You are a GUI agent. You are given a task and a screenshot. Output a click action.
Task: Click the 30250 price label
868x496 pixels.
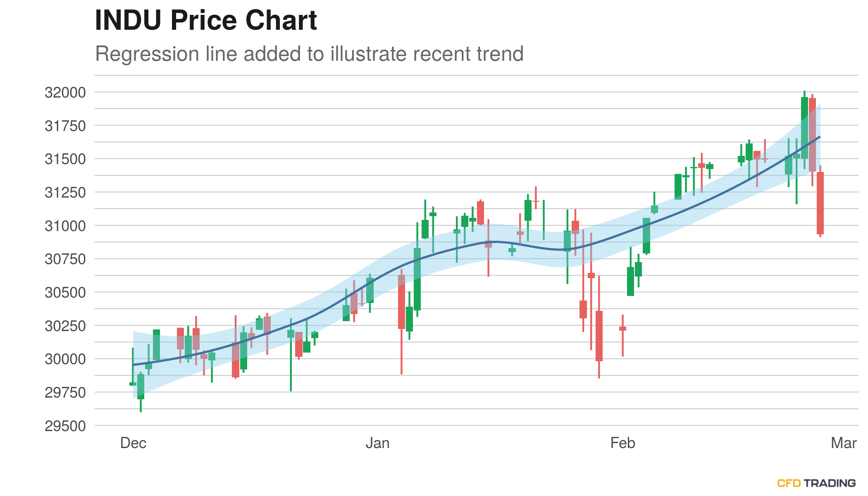click(65, 326)
